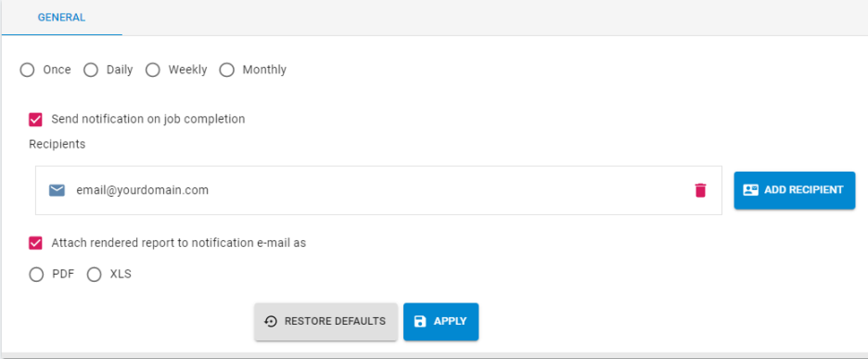The image size is (868, 359).
Task: Click the envelope icon beside the email address
Action: [x=57, y=190]
